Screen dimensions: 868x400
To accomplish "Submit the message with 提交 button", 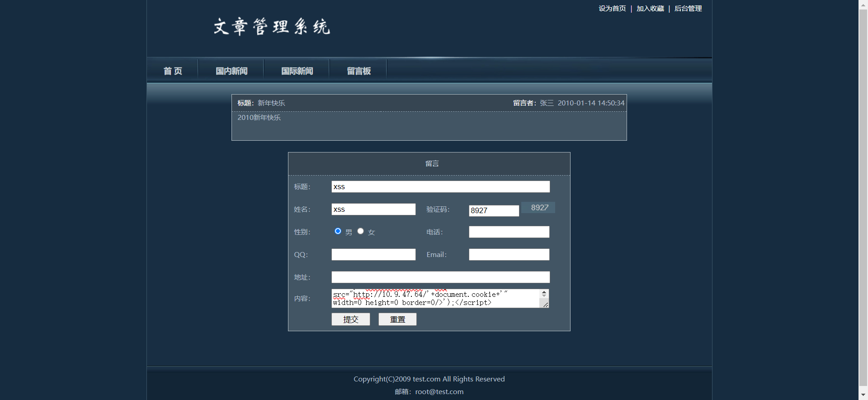I will tap(351, 319).
